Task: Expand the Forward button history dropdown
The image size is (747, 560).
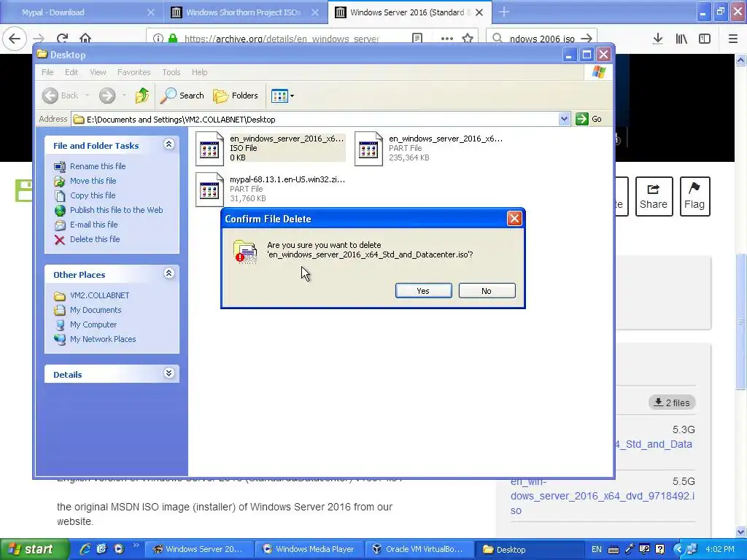Action: 124,96
